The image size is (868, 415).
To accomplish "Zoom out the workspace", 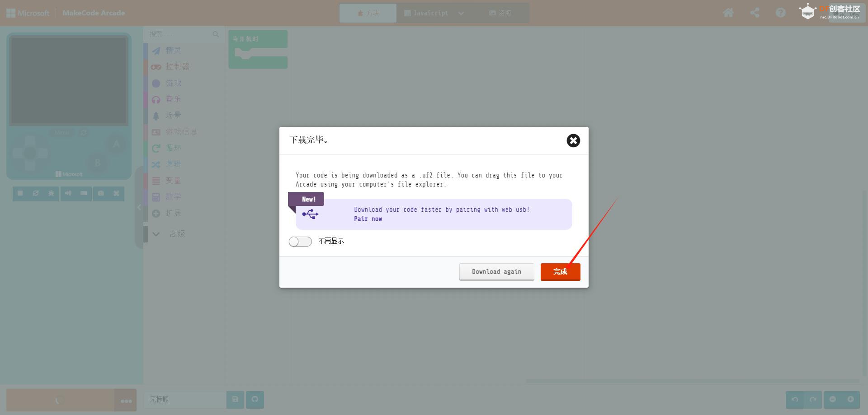I will click(833, 400).
